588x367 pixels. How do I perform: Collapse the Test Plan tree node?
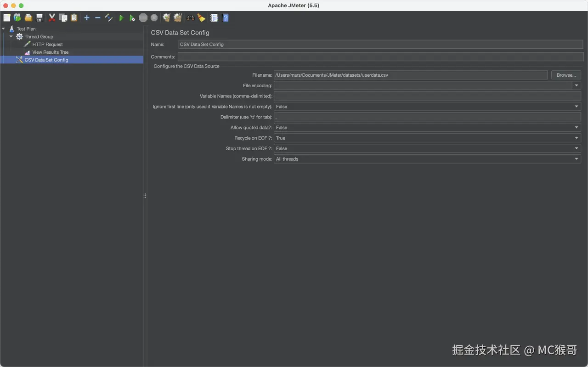(4, 29)
